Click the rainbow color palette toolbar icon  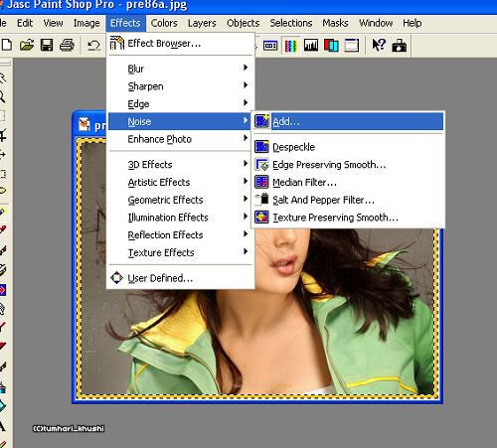290,46
